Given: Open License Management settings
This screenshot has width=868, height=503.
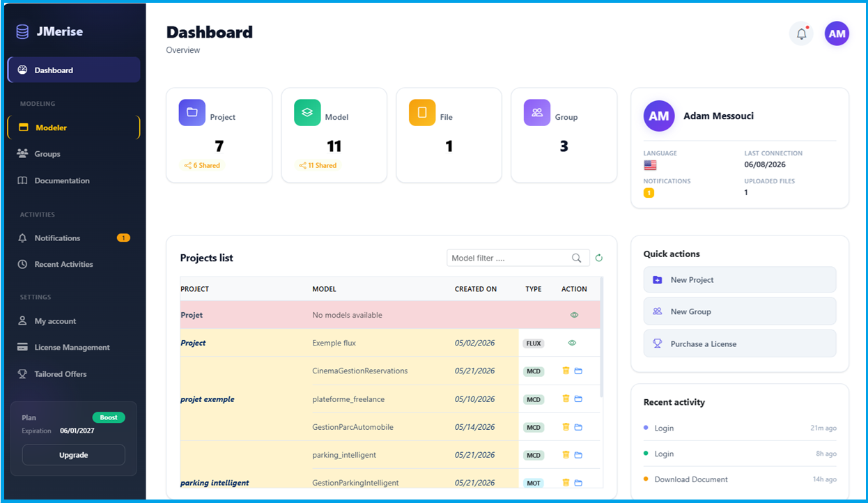Looking at the screenshot, I should [74, 348].
